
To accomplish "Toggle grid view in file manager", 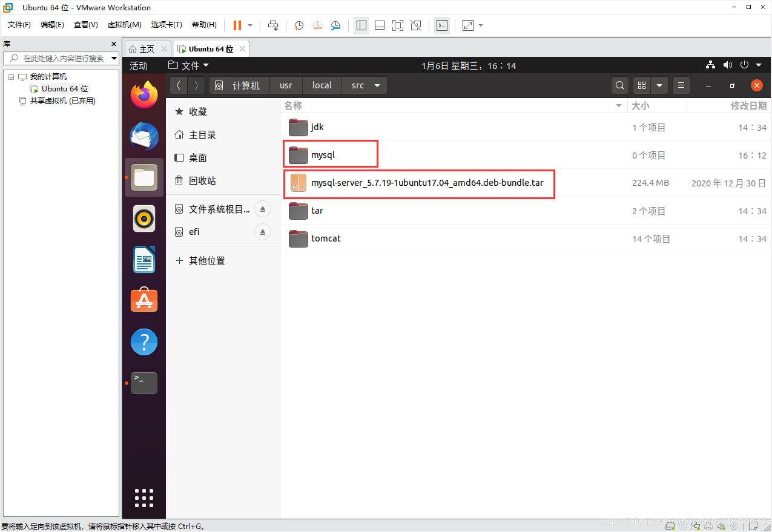I will coord(642,85).
